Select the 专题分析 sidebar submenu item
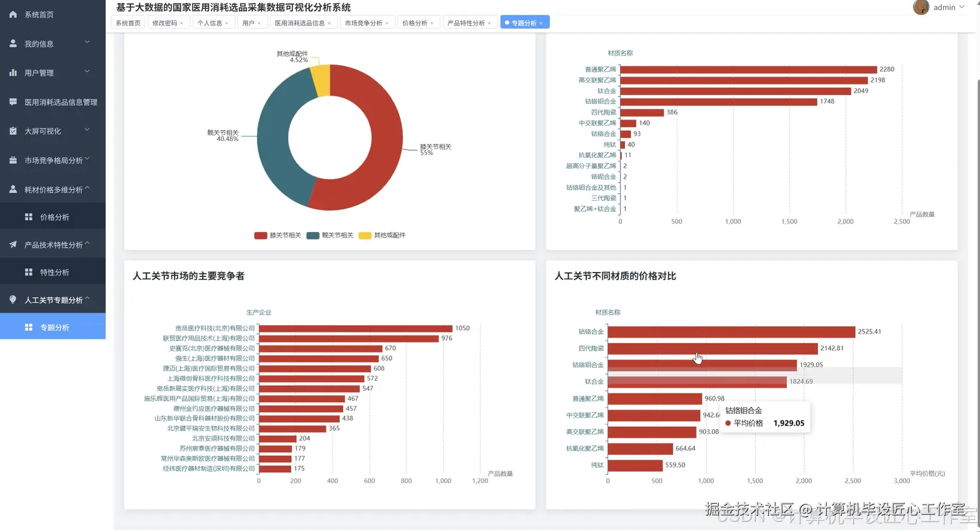The height and width of the screenshot is (532, 980). tap(53, 327)
